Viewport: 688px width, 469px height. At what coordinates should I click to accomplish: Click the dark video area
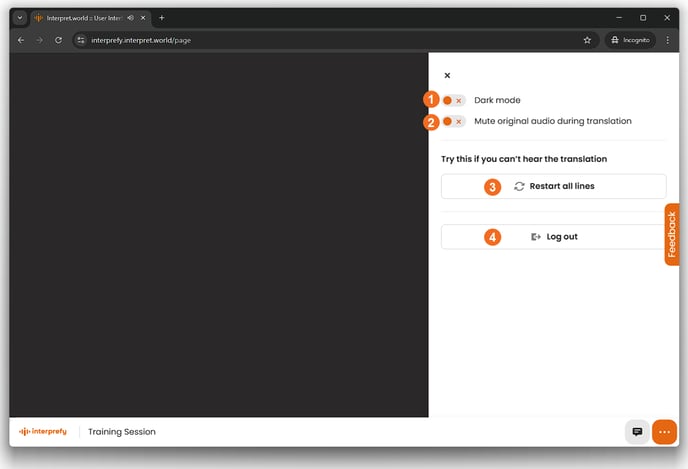click(219, 235)
